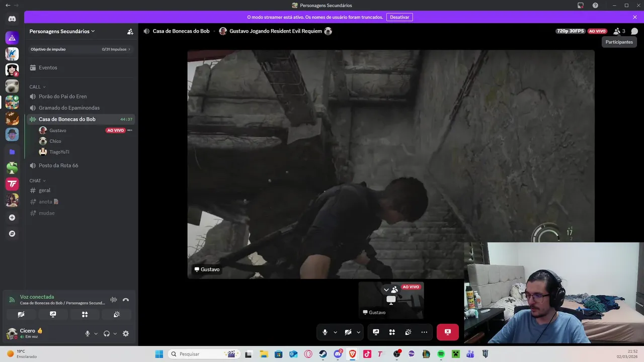The height and width of the screenshot is (362, 644).
Task: Open more options three dots in control bar
Action: pos(424,332)
